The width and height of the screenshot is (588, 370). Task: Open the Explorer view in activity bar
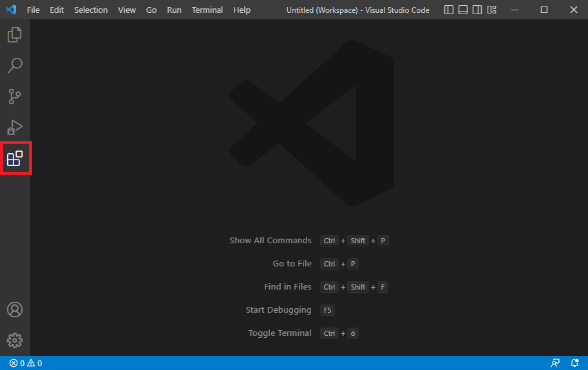click(x=15, y=35)
